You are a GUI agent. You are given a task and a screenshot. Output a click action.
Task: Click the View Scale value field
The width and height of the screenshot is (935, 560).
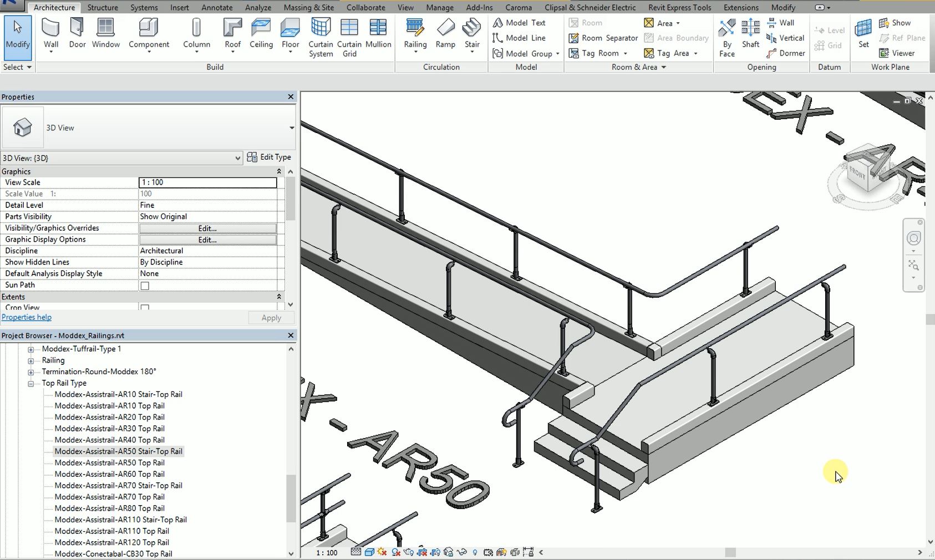tap(207, 182)
